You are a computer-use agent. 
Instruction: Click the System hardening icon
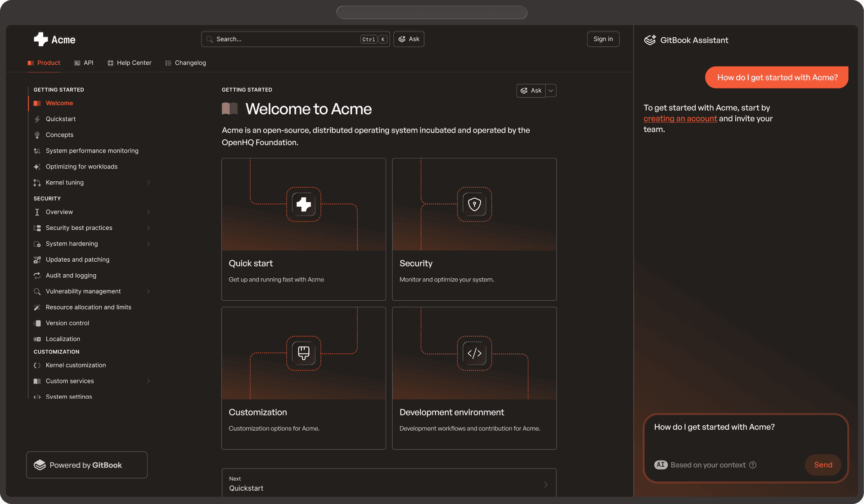tap(37, 244)
